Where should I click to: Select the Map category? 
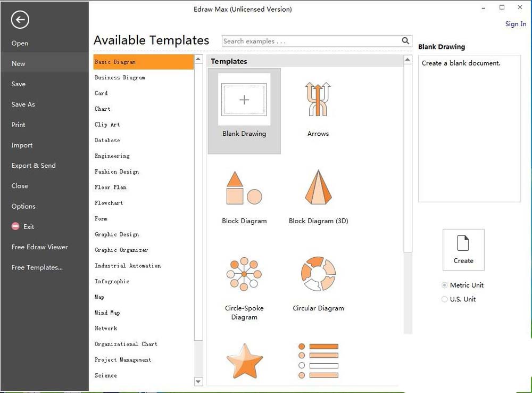coord(99,297)
